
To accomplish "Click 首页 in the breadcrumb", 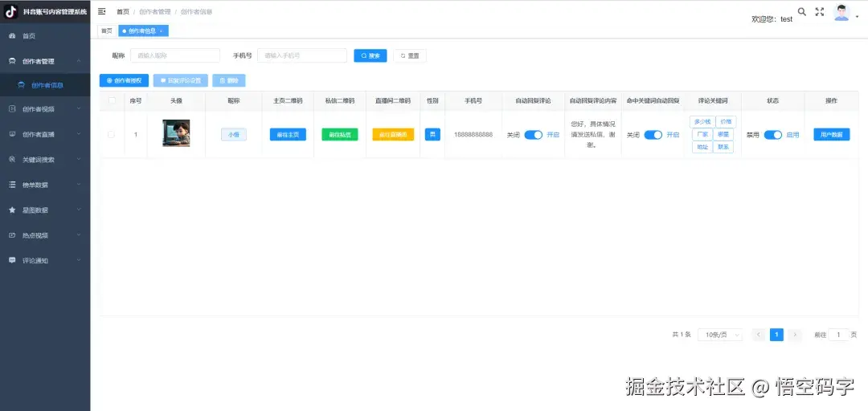I will pos(123,11).
